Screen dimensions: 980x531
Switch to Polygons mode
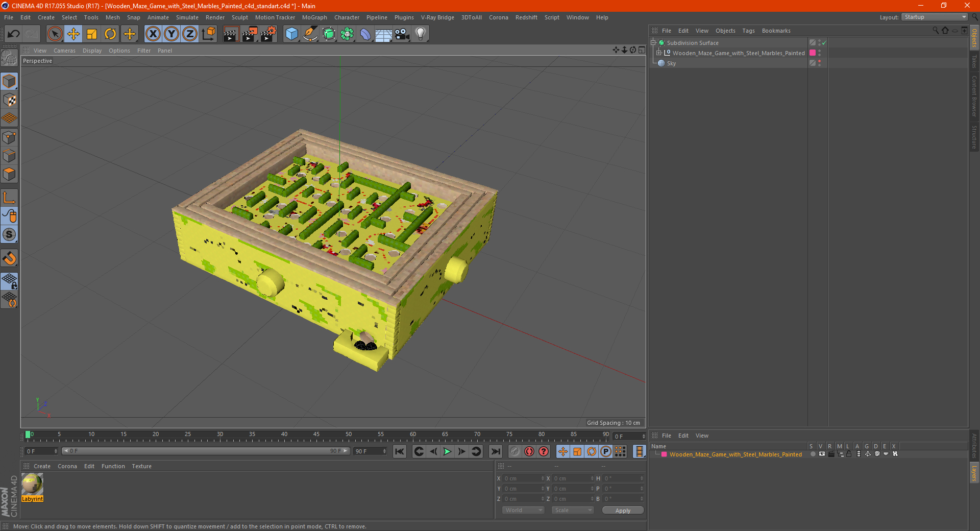point(9,174)
